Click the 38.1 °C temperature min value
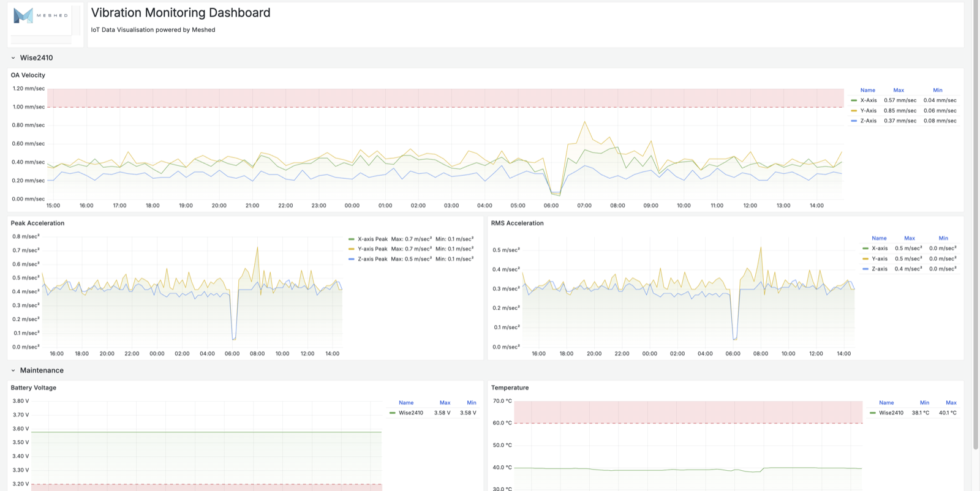Viewport: 980px width, 491px height. pyautogui.click(x=921, y=413)
